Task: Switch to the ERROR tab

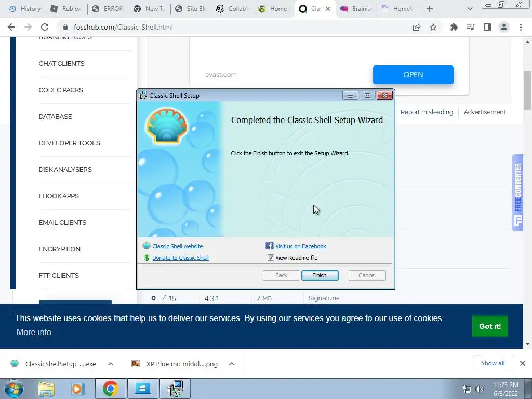Action: click(108, 9)
